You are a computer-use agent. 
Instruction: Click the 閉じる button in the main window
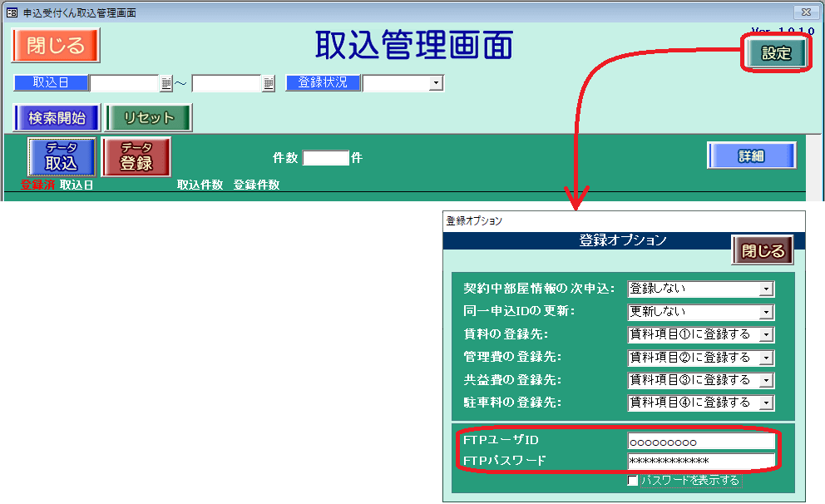(x=56, y=45)
